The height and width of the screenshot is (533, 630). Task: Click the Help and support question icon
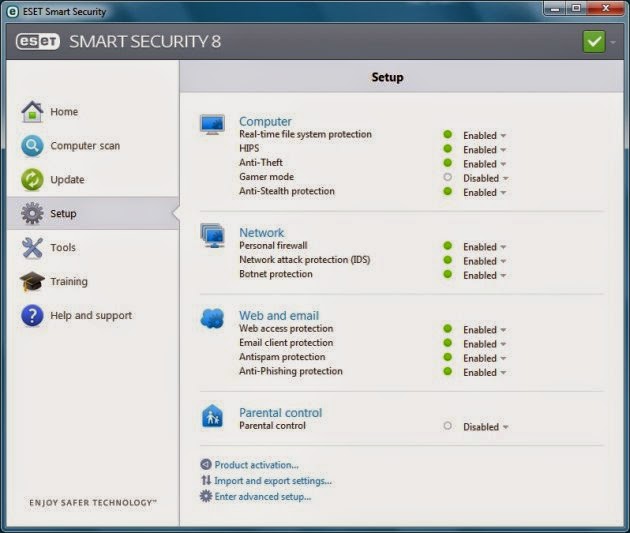[x=32, y=315]
